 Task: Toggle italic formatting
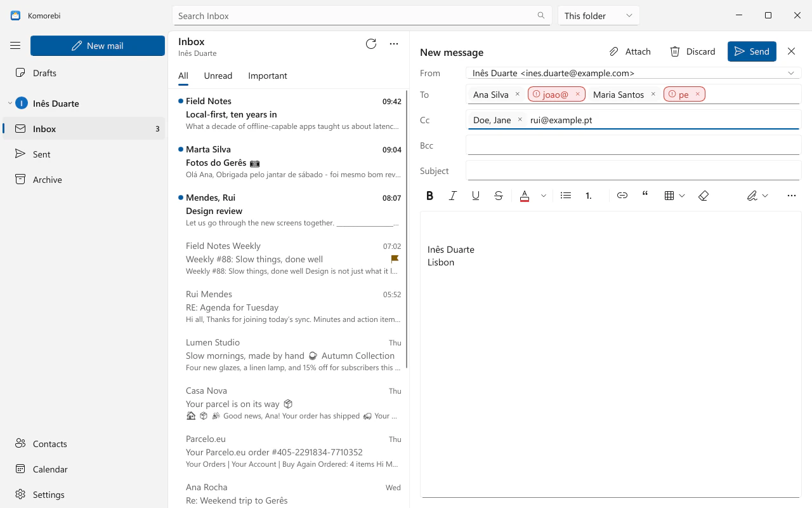tap(453, 196)
